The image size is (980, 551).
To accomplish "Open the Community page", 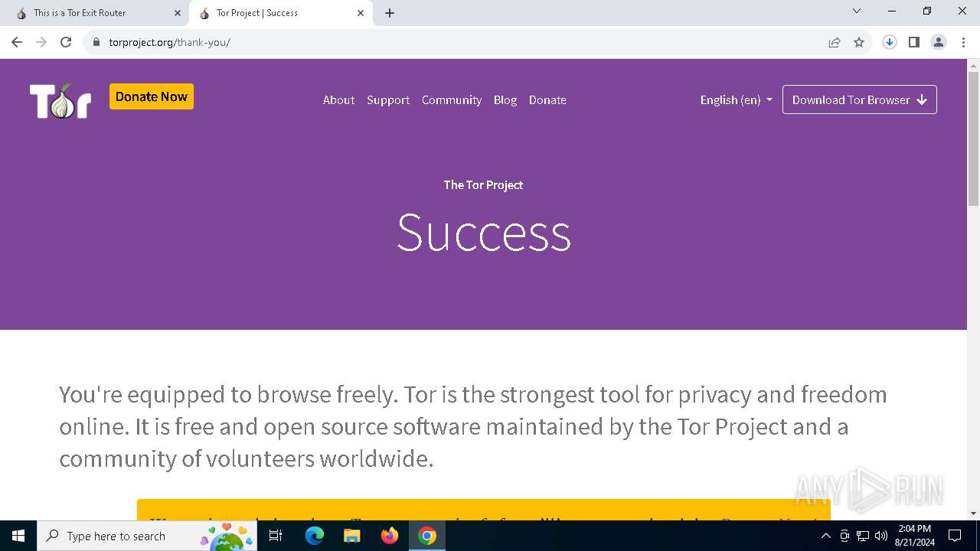I will point(452,99).
